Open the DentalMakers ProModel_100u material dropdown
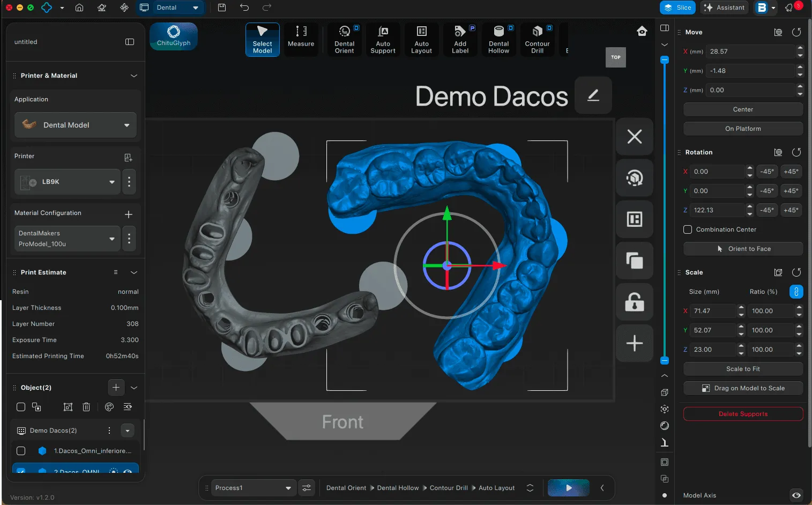The height and width of the screenshot is (505, 812). coord(66,239)
